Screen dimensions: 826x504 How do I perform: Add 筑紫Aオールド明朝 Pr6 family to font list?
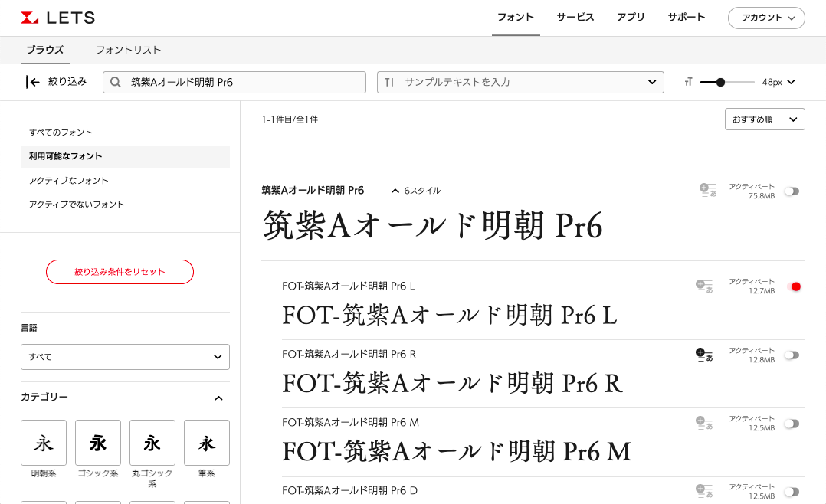click(707, 190)
